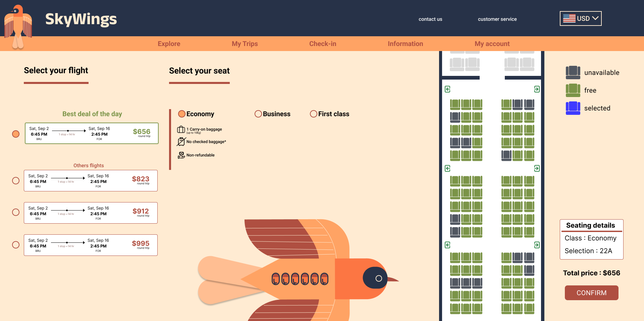
Task: Click the top-left emergency exit icon
Action: click(x=447, y=89)
